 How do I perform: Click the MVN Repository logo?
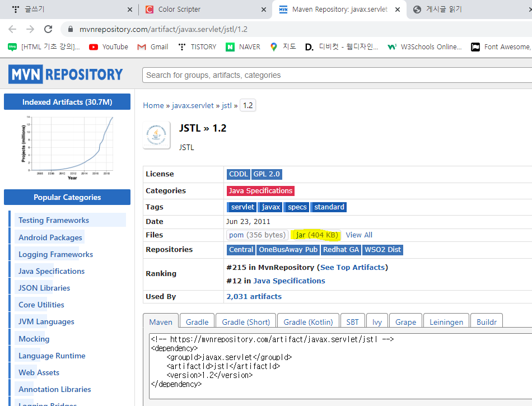(x=66, y=74)
